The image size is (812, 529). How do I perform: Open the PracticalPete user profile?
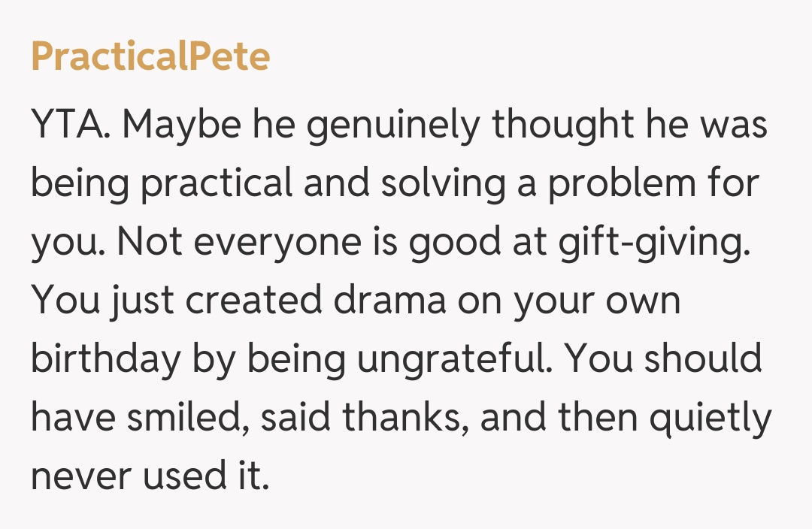pyautogui.click(x=150, y=57)
